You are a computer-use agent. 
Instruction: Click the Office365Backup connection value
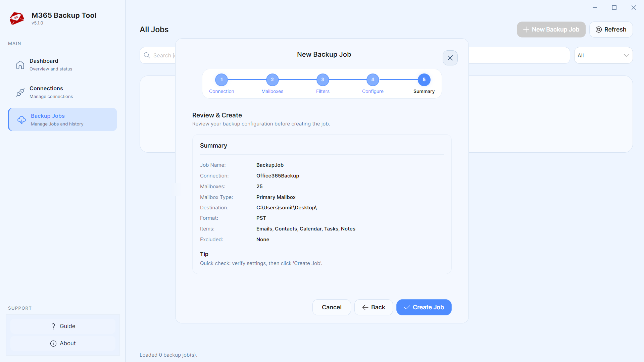click(x=278, y=176)
